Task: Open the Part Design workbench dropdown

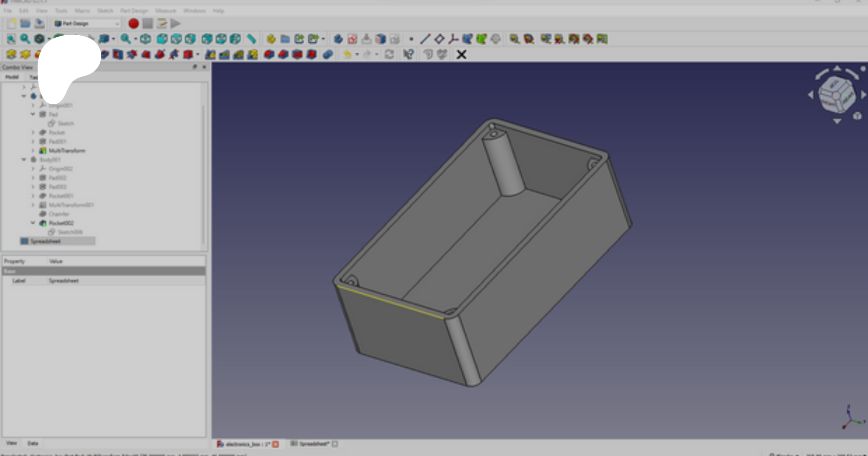Action: (x=87, y=23)
